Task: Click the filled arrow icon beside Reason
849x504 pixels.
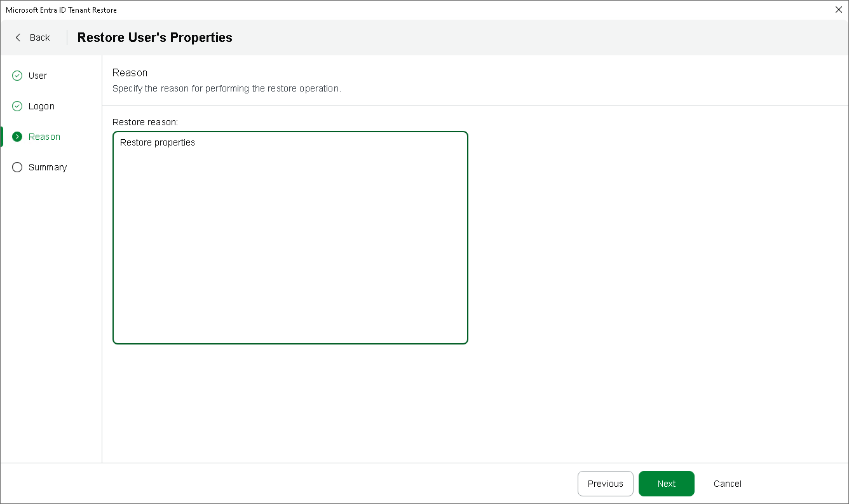Action: (x=17, y=137)
